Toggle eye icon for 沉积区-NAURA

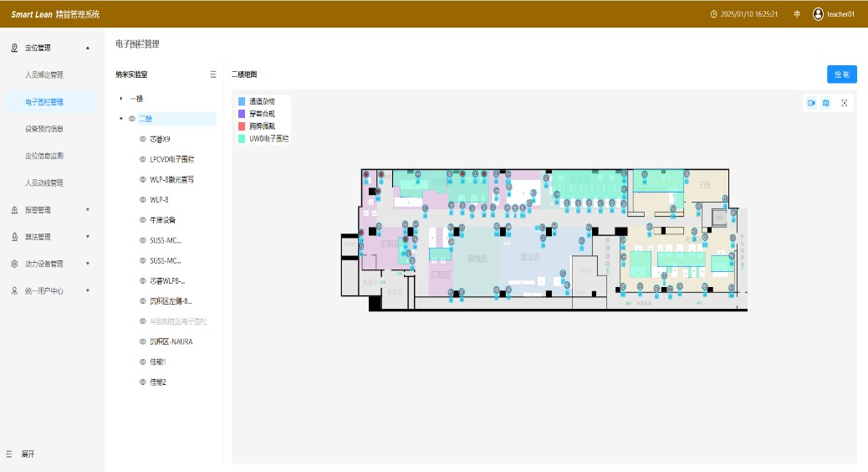point(143,341)
